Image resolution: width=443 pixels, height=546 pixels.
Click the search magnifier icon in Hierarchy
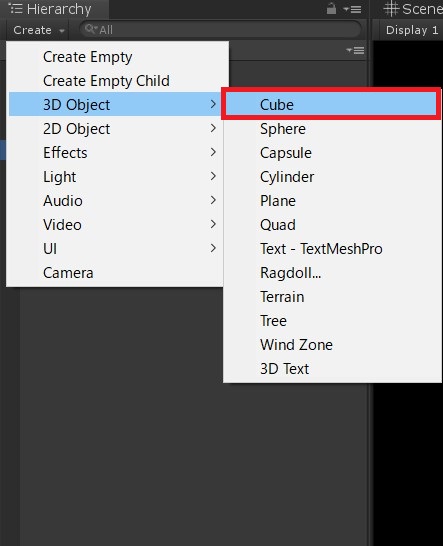click(x=91, y=29)
